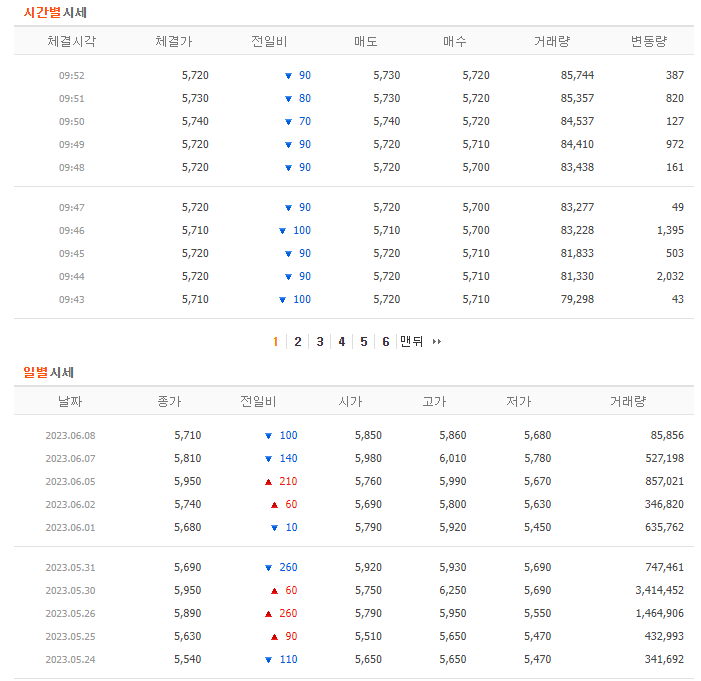Select the 2023.06.02 date cell
This screenshot has width=701, height=681.
pos(70,505)
